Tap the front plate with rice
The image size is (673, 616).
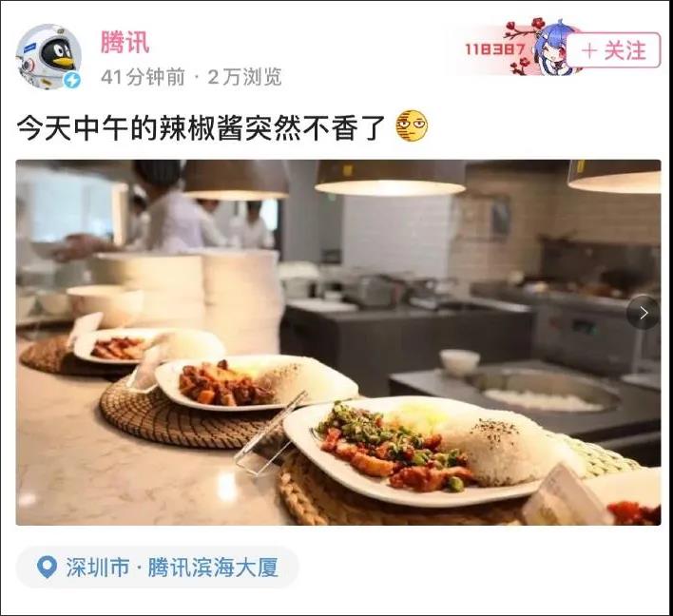click(430, 451)
